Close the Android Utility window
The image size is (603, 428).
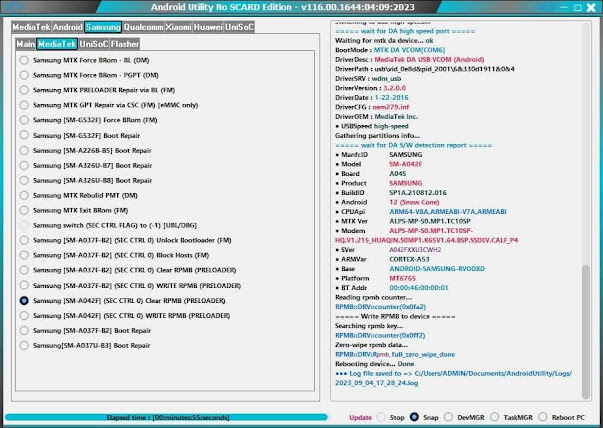pyautogui.click(x=591, y=8)
